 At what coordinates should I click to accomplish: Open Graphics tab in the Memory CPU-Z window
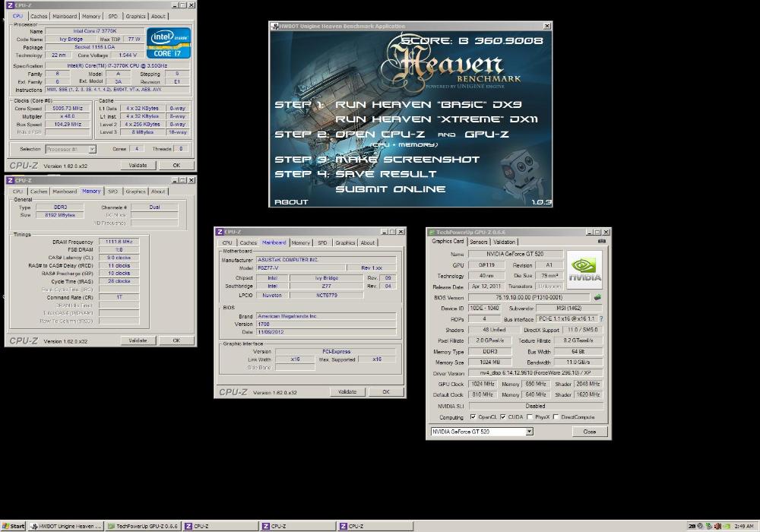[x=136, y=192]
